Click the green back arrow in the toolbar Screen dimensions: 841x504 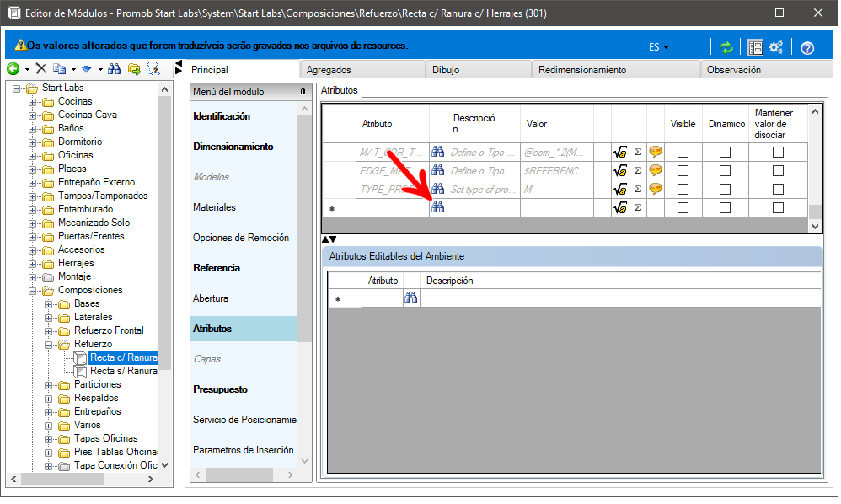tap(13, 69)
